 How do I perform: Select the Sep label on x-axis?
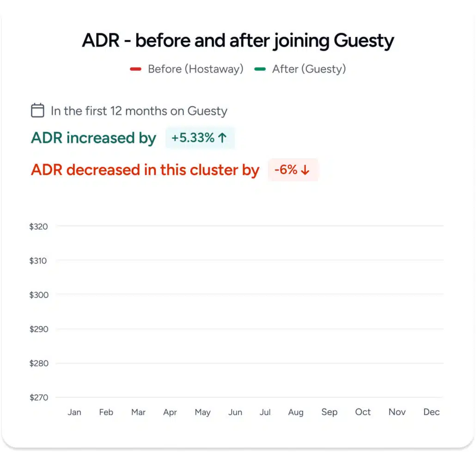point(330,412)
